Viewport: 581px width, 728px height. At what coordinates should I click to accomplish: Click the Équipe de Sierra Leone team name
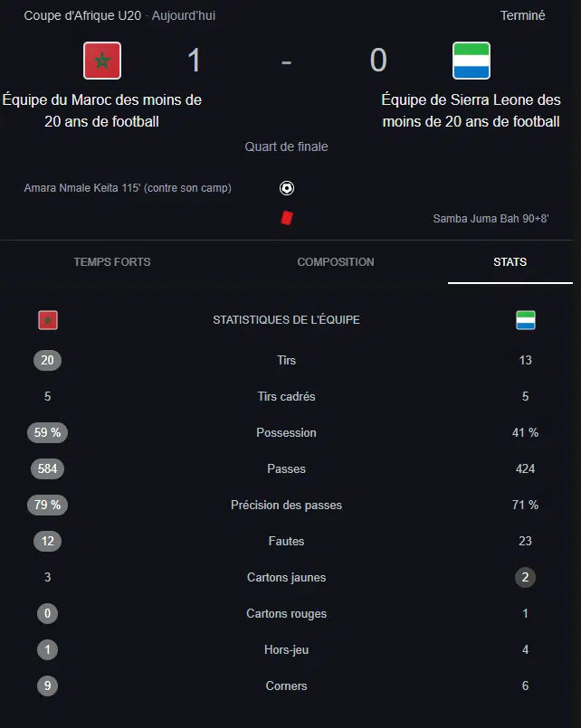(471, 110)
